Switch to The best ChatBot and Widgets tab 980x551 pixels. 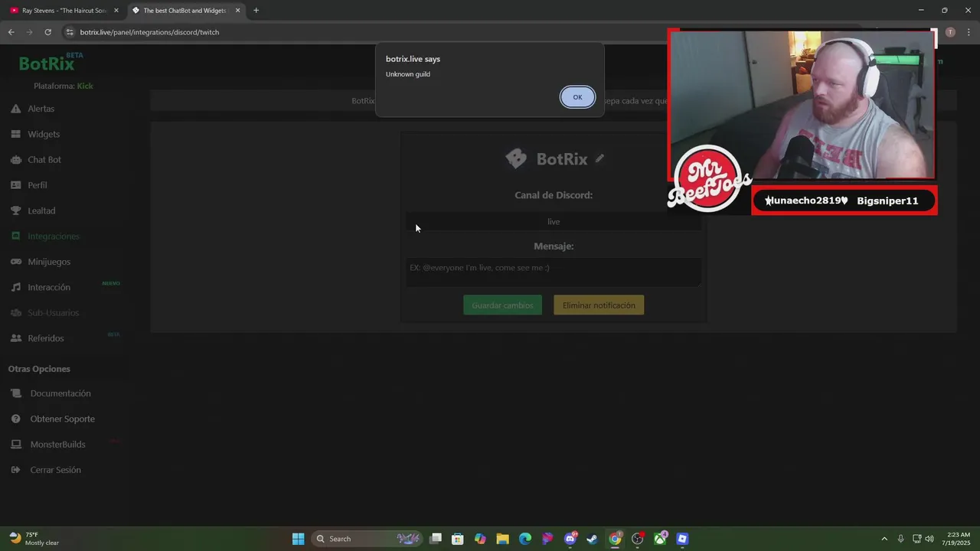[x=184, y=11]
